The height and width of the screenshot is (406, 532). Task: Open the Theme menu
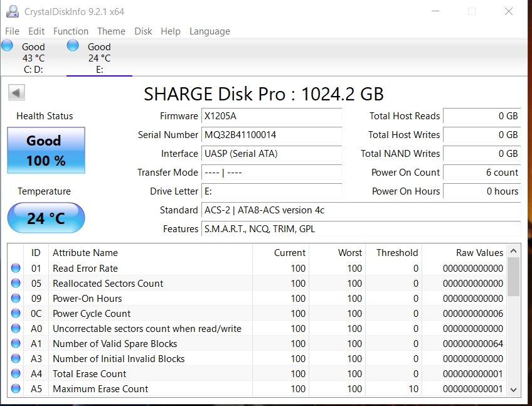tap(111, 31)
